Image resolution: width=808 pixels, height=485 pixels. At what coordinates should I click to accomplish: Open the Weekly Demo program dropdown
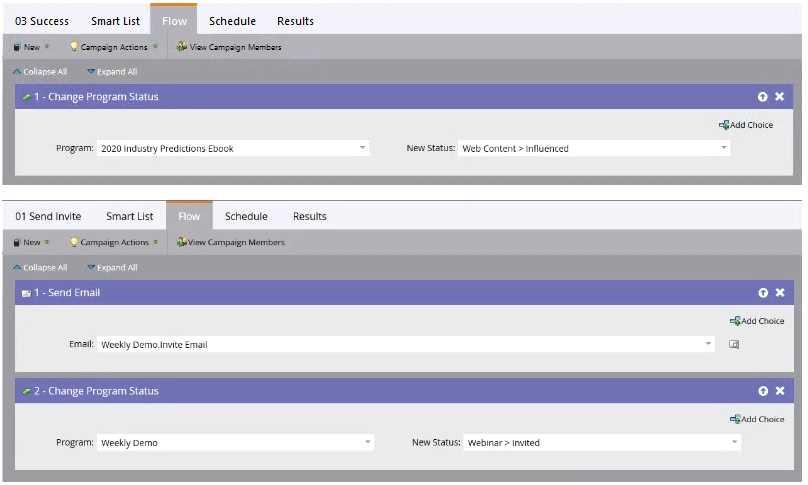tap(367, 442)
